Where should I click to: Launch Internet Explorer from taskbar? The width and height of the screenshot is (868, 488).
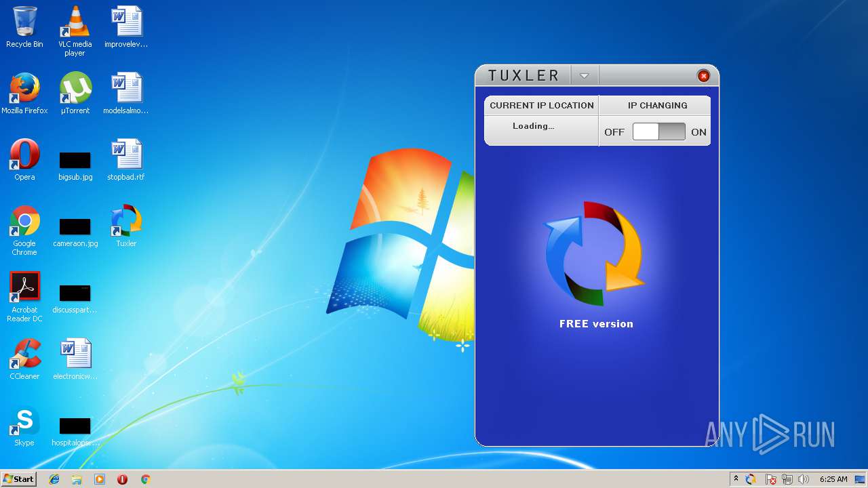[x=54, y=479]
